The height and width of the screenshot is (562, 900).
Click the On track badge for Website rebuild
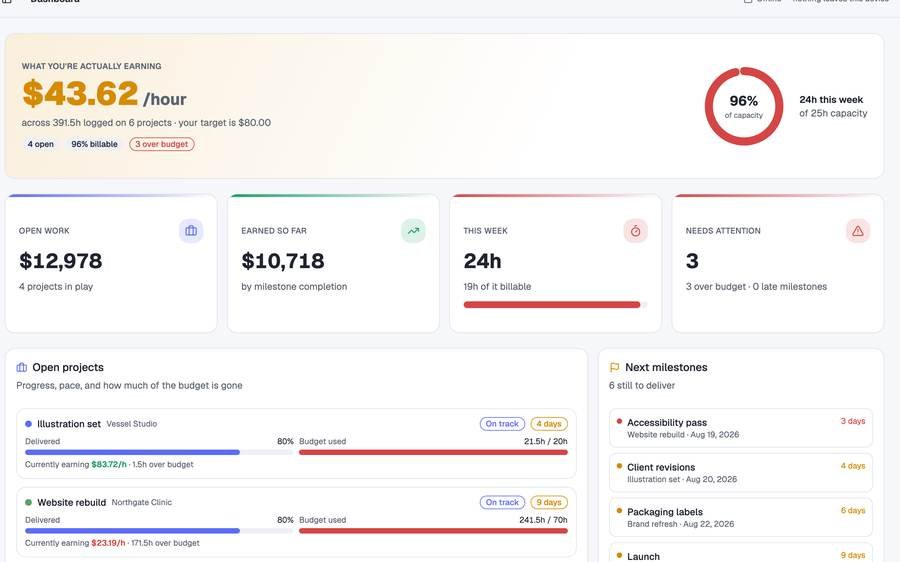tap(502, 502)
